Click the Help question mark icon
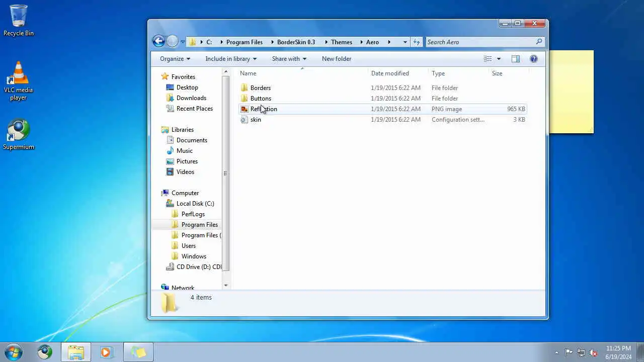This screenshot has height=362, width=644. point(534,59)
